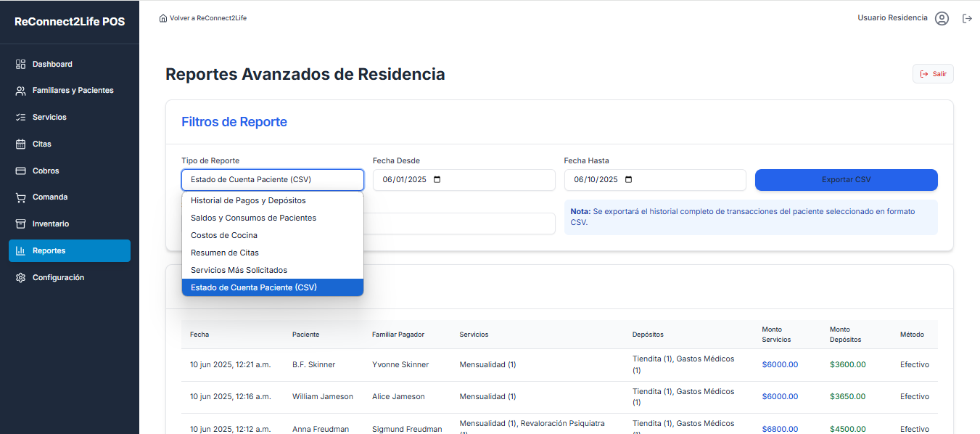Viewport: 980px width, 434px height.
Task: Open Configuración in the sidebar
Action: (x=70, y=277)
